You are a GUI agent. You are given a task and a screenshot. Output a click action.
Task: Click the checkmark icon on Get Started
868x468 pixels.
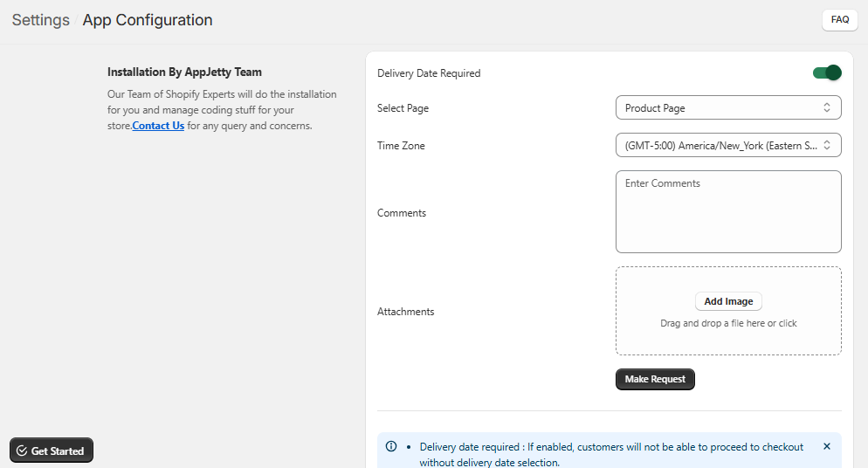pos(22,451)
